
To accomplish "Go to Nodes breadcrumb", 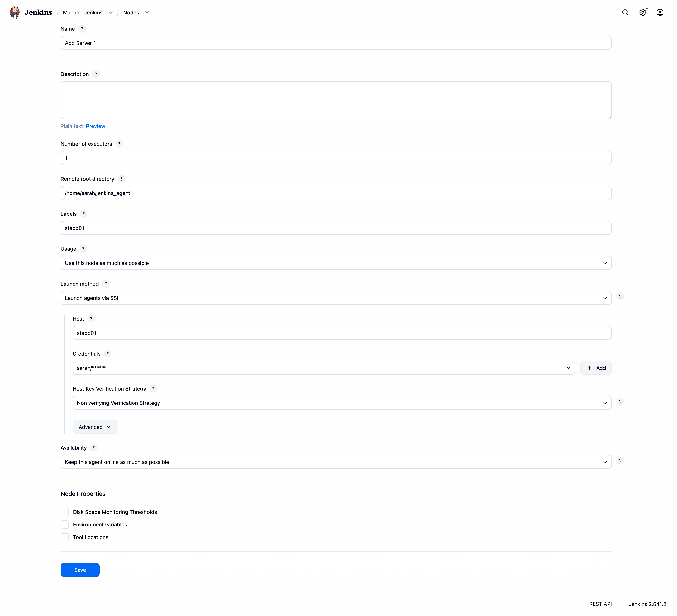I will tap(131, 13).
